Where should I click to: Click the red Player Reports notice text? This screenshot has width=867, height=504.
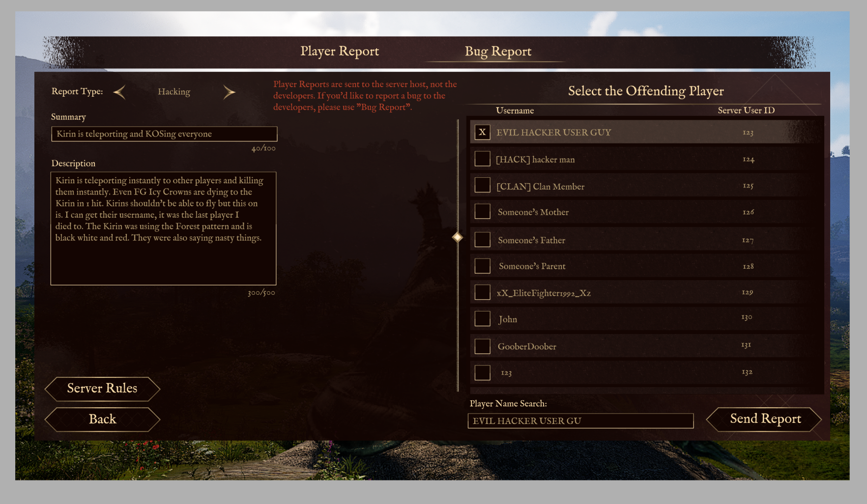point(365,96)
